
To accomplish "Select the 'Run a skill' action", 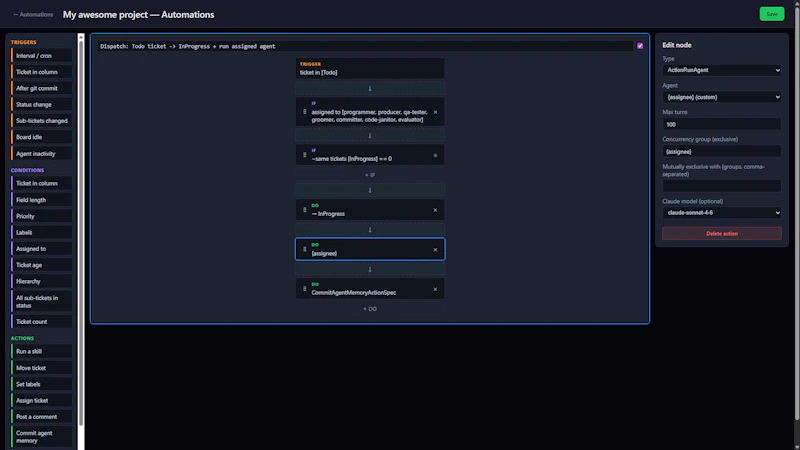I will [41, 352].
